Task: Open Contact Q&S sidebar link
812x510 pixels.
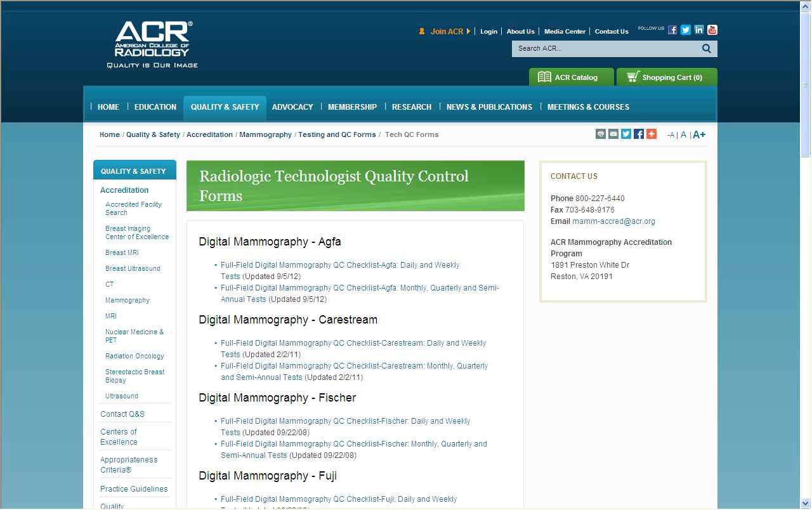Action: tap(122, 414)
